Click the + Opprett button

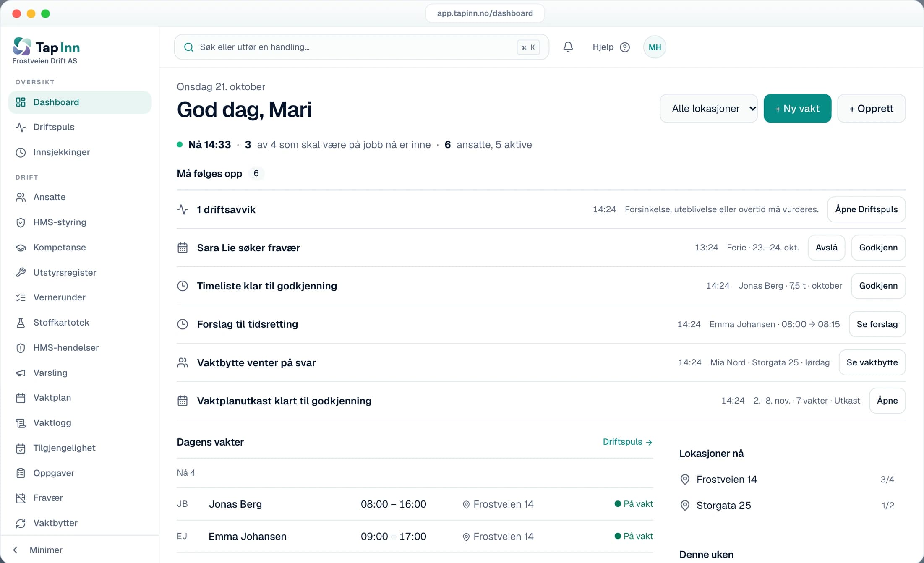(871, 109)
